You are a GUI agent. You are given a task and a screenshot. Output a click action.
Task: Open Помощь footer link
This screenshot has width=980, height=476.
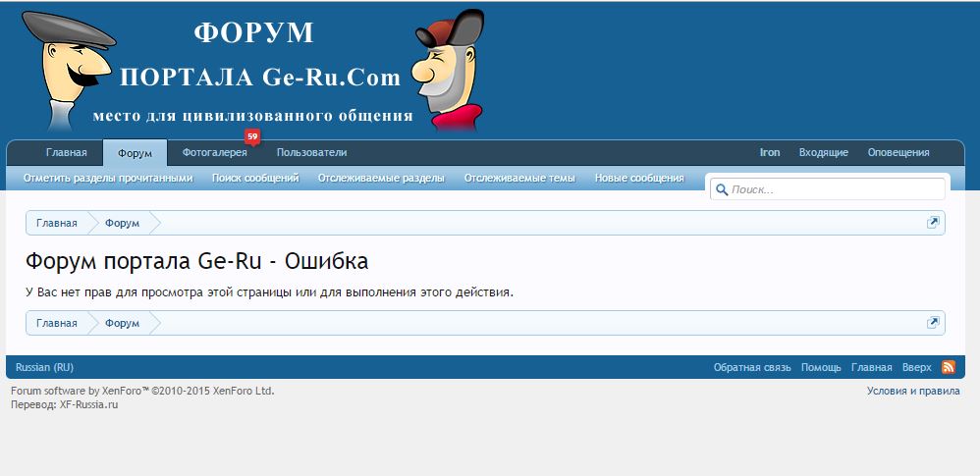click(821, 367)
